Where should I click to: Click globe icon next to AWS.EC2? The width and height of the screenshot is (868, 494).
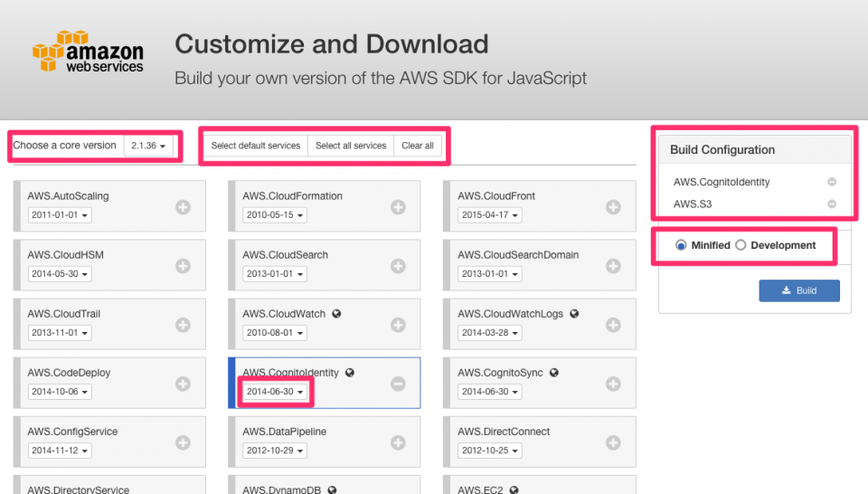click(x=514, y=489)
